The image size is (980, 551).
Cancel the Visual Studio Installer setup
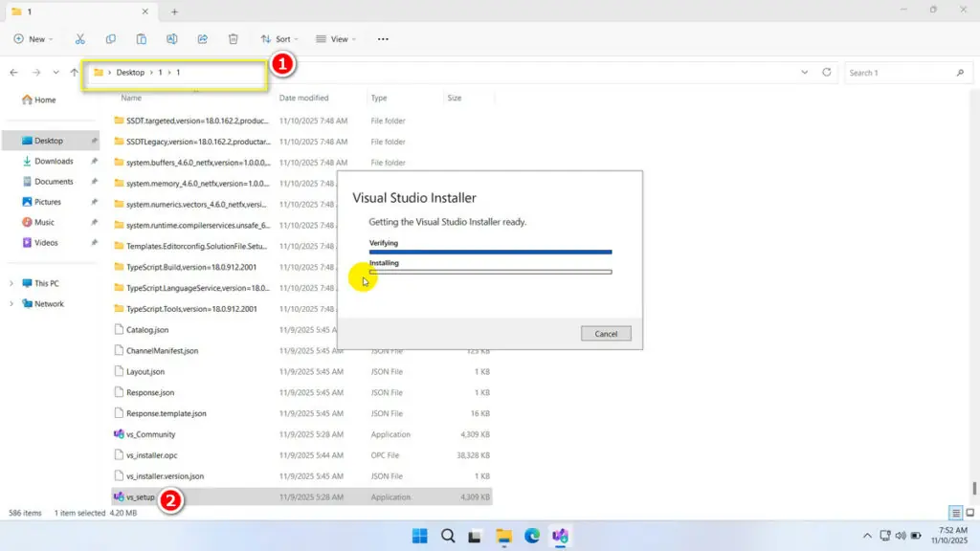point(605,333)
